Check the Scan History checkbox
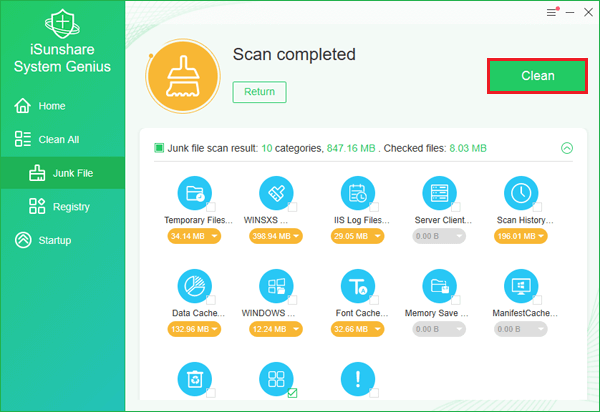 click(x=537, y=207)
